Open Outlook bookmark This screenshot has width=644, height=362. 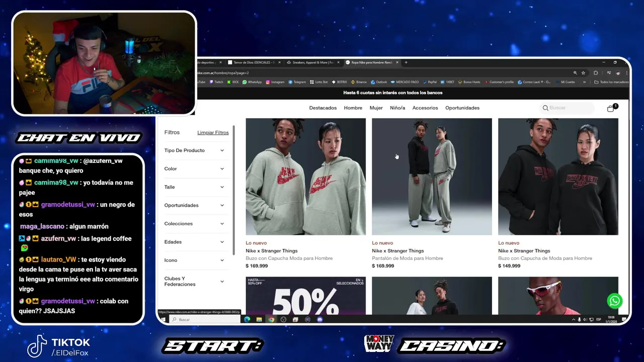(379, 82)
